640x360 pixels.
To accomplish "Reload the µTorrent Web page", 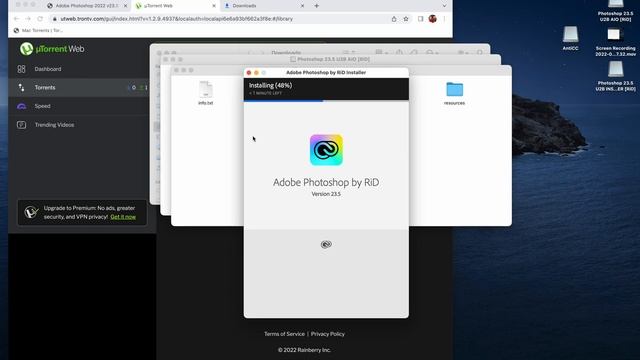I will [x=40, y=19].
